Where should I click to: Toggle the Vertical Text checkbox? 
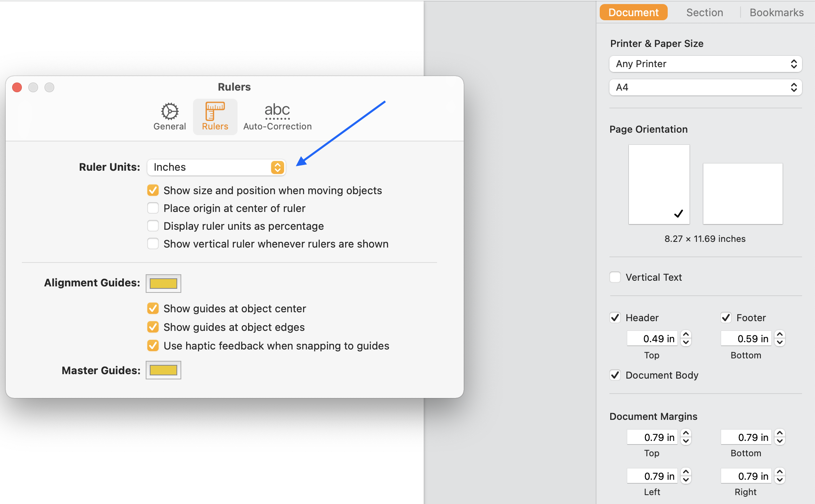pyautogui.click(x=615, y=277)
